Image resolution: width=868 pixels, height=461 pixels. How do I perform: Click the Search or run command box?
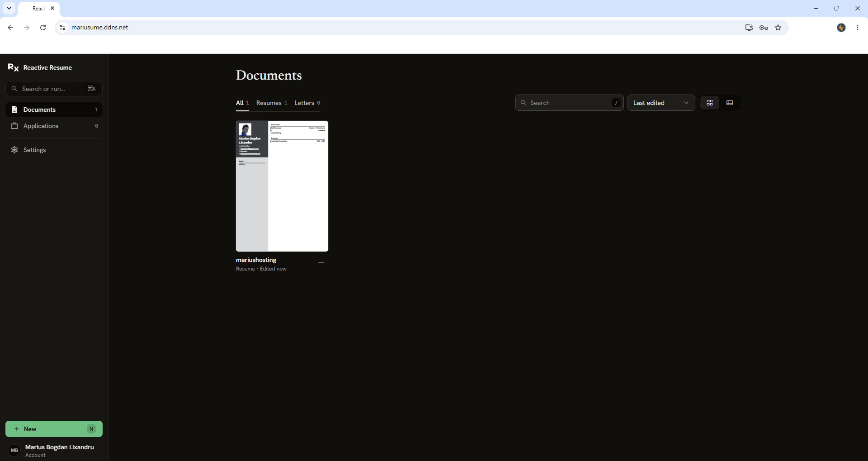54,89
